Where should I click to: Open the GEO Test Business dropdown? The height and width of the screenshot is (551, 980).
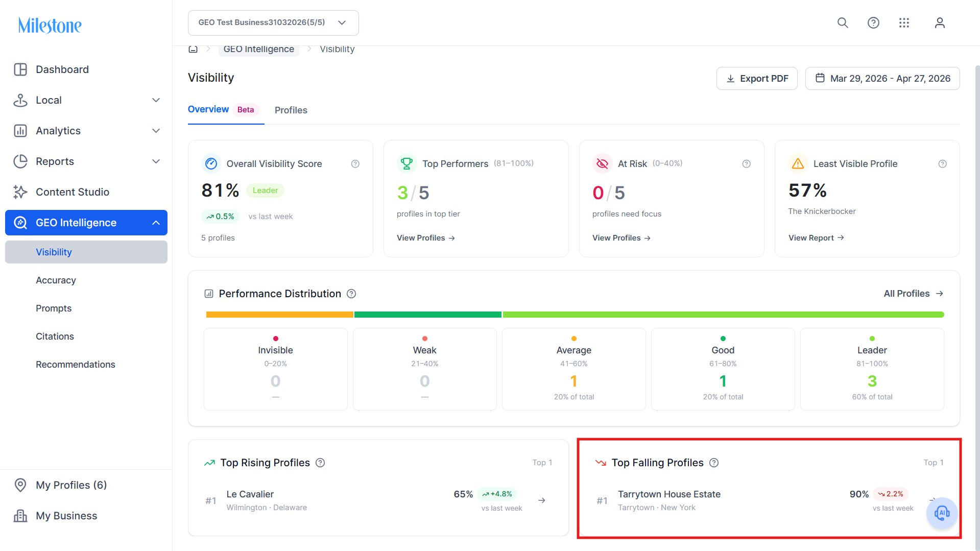(273, 23)
